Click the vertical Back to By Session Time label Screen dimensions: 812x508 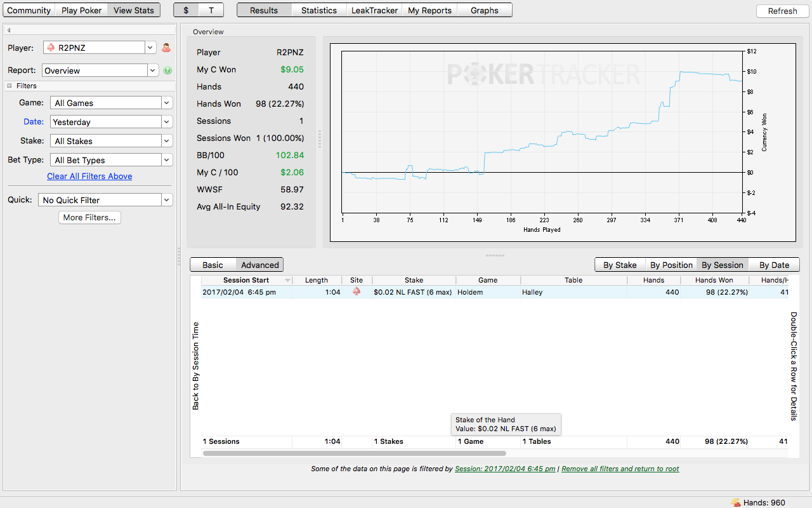pyautogui.click(x=195, y=366)
